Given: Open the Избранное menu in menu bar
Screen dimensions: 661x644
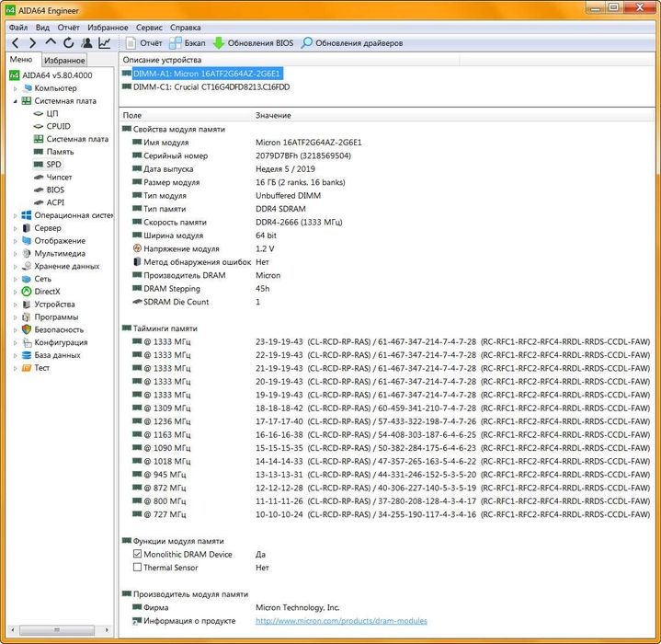Looking at the screenshot, I should (108, 28).
